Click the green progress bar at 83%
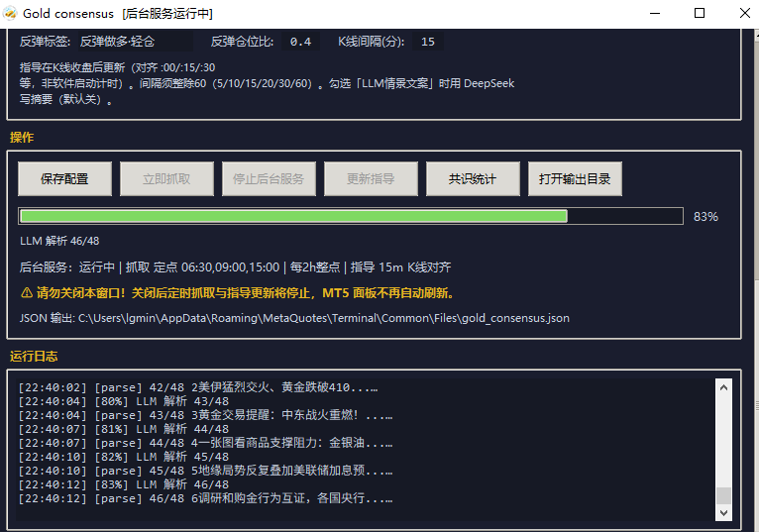Viewport: 759px width, 532px height. (x=351, y=216)
